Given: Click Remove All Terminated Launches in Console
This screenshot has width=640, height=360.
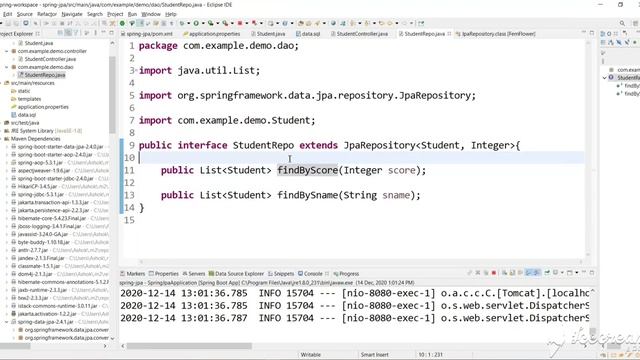Looking at the screenshot, I should point(486,273).
